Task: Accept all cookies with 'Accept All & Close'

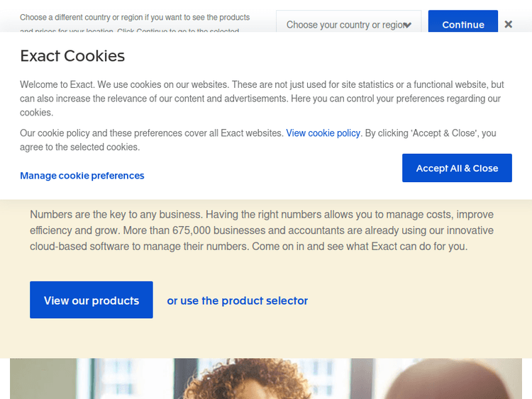Action: click(457, 168)
